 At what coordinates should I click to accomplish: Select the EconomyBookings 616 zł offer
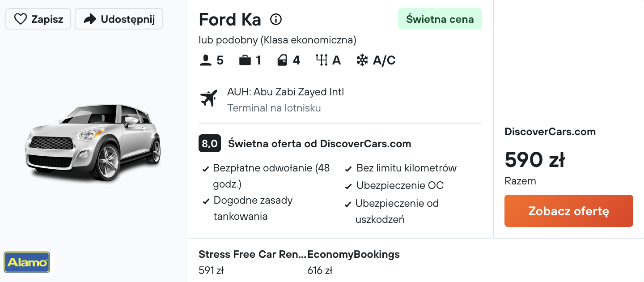353,262
